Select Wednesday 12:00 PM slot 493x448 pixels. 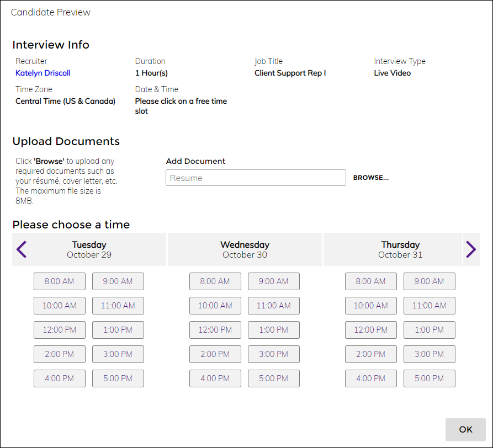pyautogui.click(x=215, y=330)
